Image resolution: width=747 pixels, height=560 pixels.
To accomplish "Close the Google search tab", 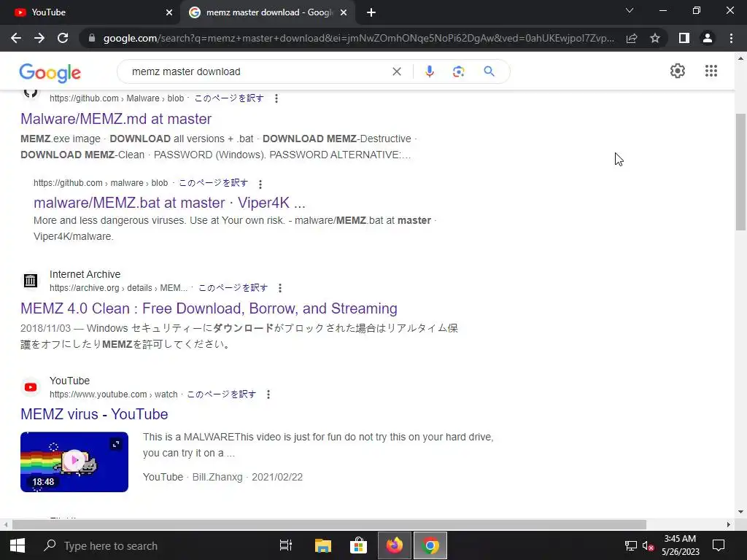I will point(344,13).
